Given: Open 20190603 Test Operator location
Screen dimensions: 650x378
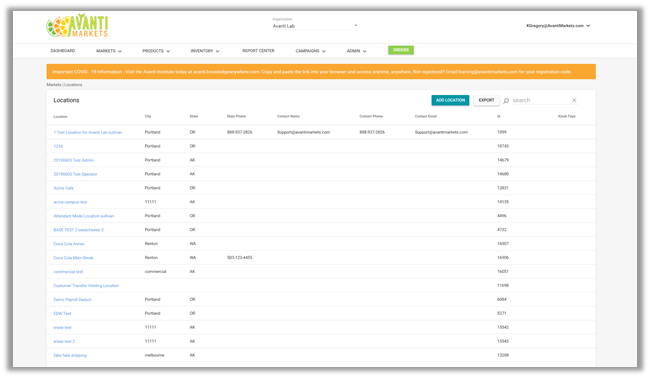Looking at the screenshot, I should click(75, 174).
